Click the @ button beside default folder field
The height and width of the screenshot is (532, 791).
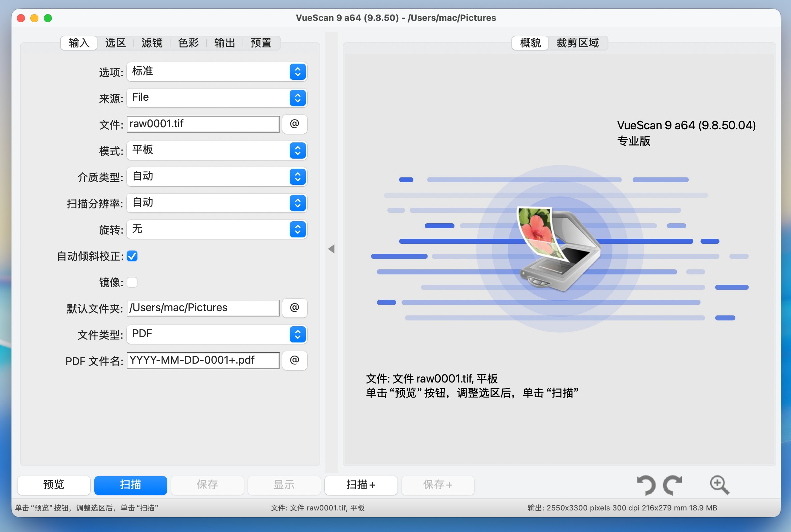point(294,308)
